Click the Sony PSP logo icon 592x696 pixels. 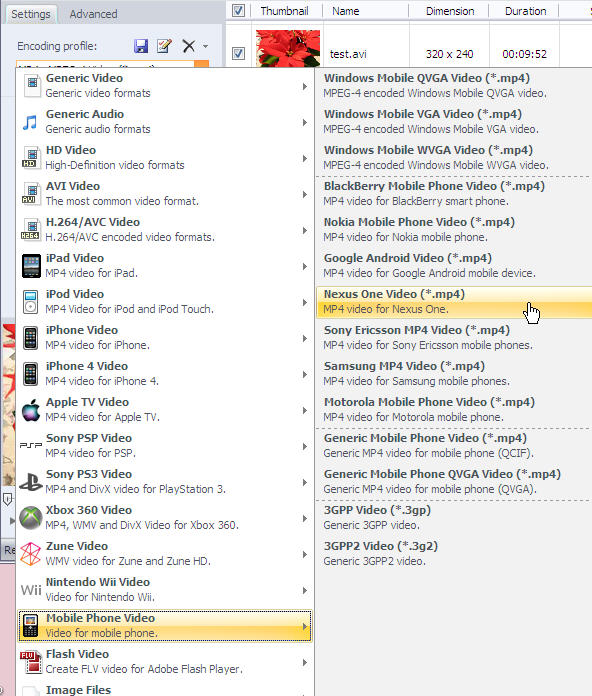point(31,445)
